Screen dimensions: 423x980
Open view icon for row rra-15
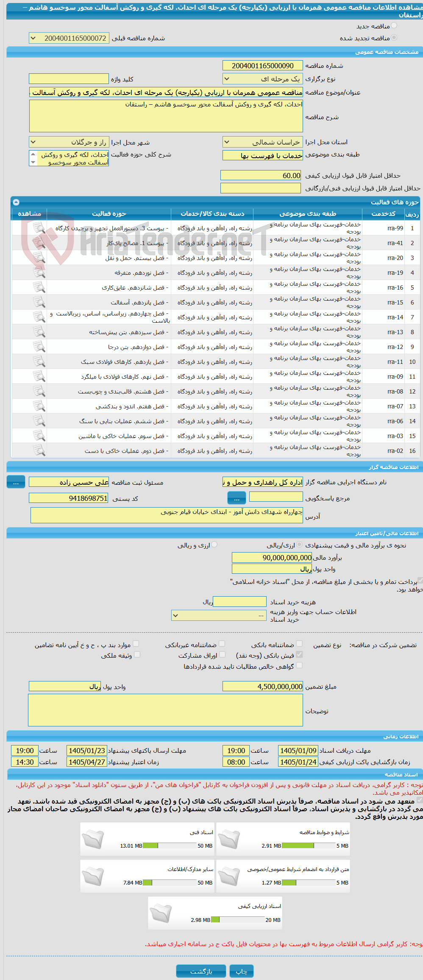(x=39, y=302)
